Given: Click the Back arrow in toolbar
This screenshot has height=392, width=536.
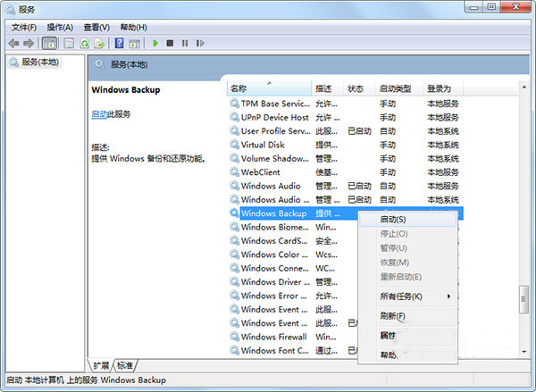Looking at the screenshot, I should [14, 43].
